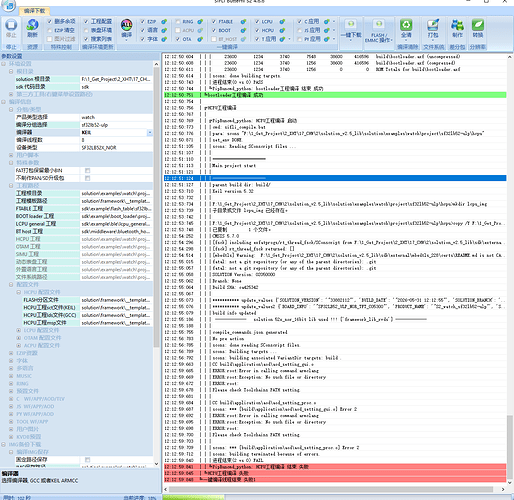Collapse the 工程路径 tree node
Image resolution: width=514 pixels, height=500 pixels.
[x=11, y=186]
